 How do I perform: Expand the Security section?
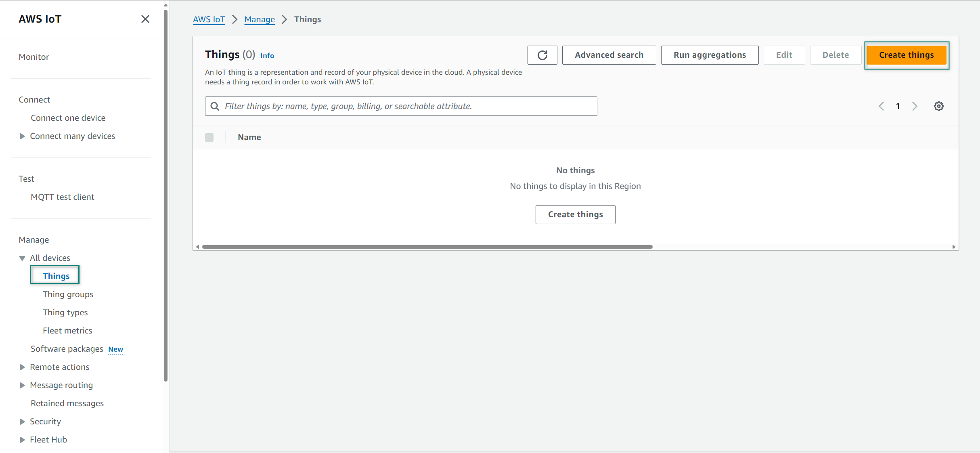coord(22,422)
